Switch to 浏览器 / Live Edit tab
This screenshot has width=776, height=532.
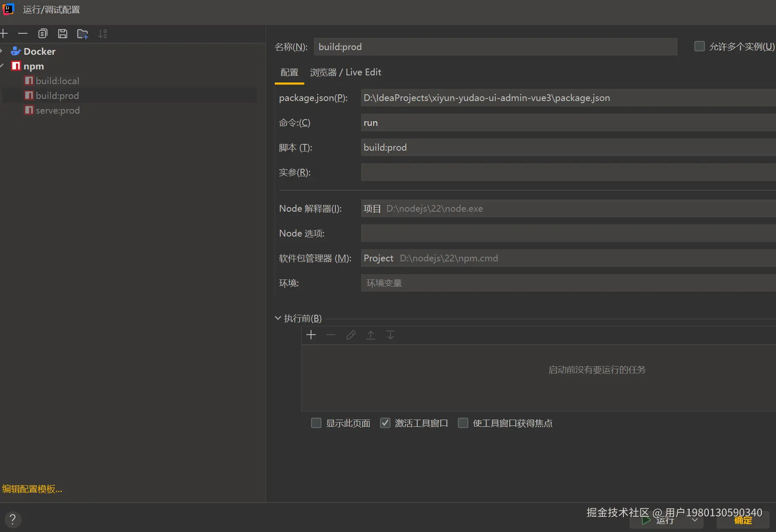[x=345, y=72]
